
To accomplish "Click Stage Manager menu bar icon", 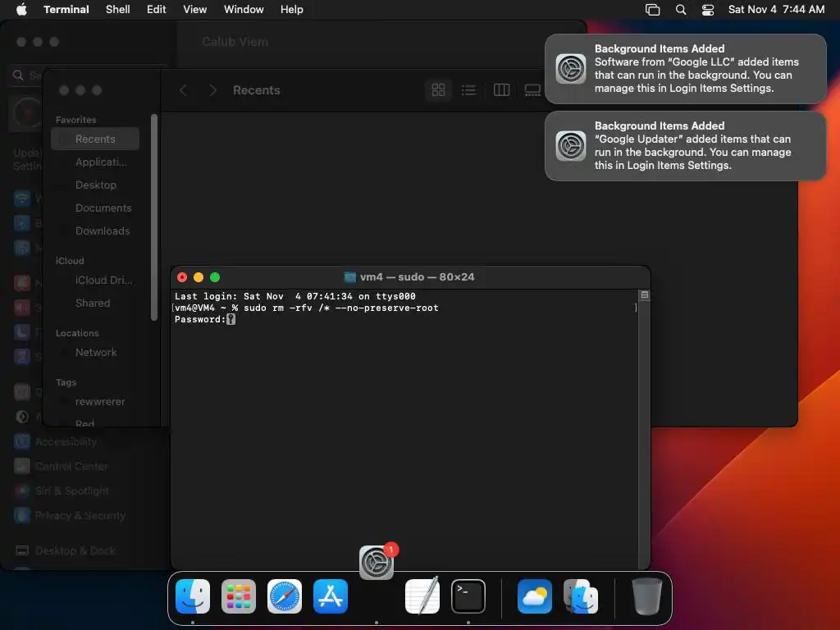I will (652, 9).
